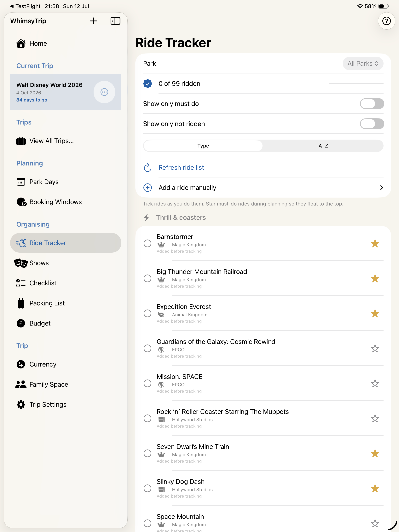Click the Refresh ride list circular arrow icon
Viewport: 399px width, 532px height.
click(x=147, y=168)
